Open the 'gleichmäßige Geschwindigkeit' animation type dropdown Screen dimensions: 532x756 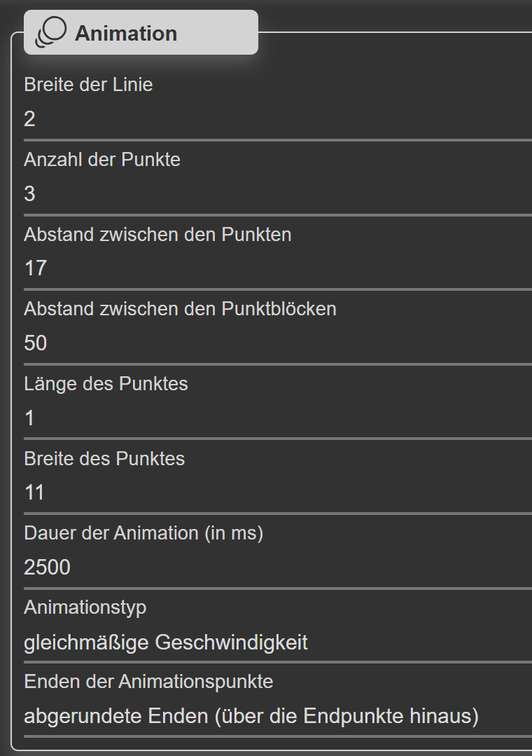tap(277, 642)
